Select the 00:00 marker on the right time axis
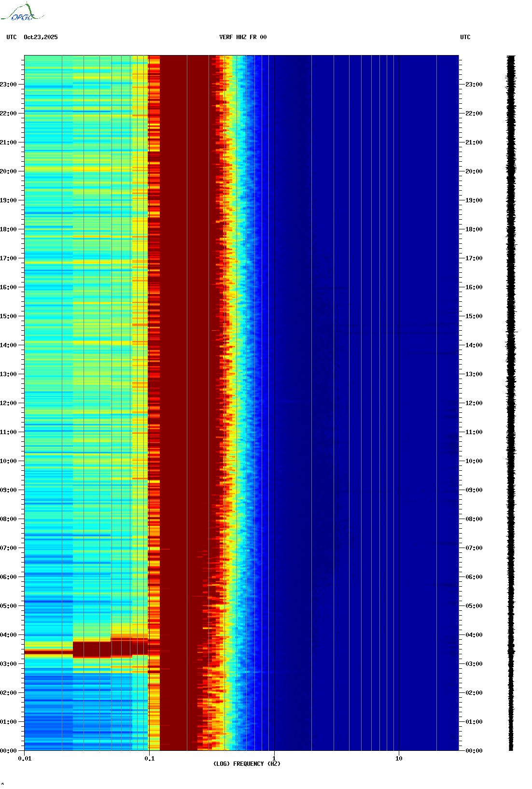This screenshot has height=789, width=532. 474,751
